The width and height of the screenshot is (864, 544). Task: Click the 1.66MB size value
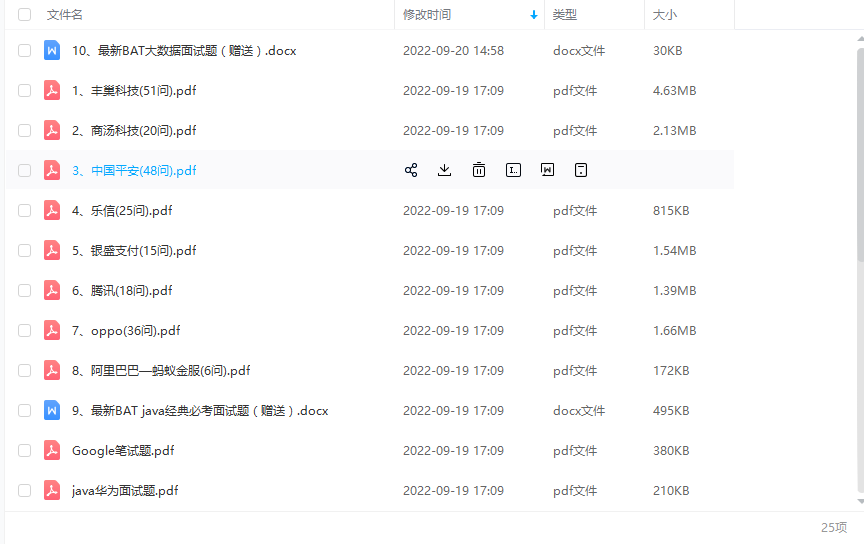coord(674,331)
